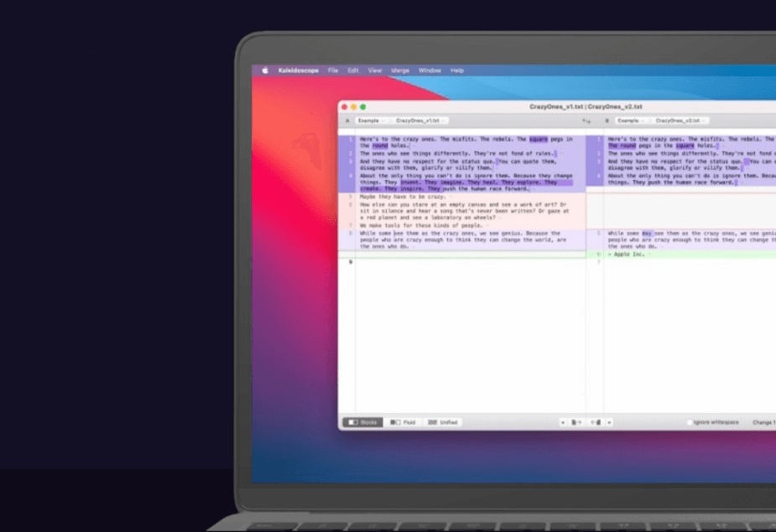Copy change to right side icon
Screen dimensions: 776x532
click(576, 422)
